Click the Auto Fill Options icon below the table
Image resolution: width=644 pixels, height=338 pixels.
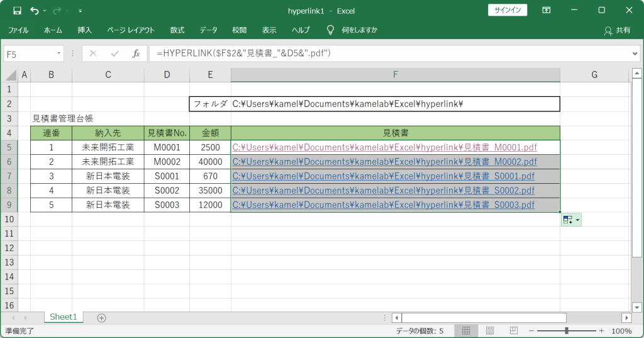point(571,220)
